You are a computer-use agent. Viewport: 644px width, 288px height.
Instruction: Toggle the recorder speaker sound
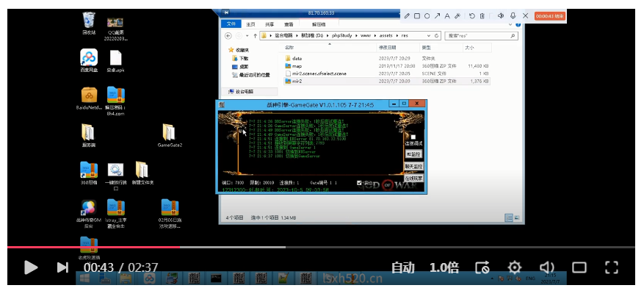click(x=501, y=16)
